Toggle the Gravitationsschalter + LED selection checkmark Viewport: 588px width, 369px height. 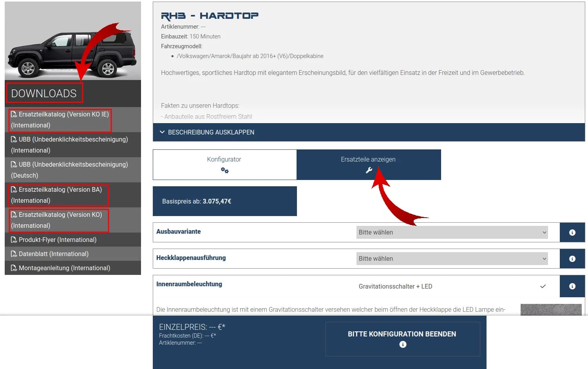(x=543, y=286)
